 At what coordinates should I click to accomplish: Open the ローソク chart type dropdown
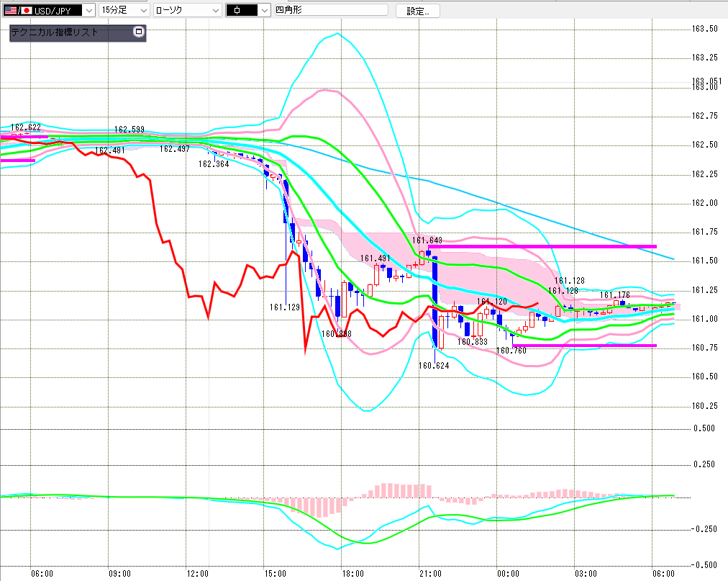187,10
